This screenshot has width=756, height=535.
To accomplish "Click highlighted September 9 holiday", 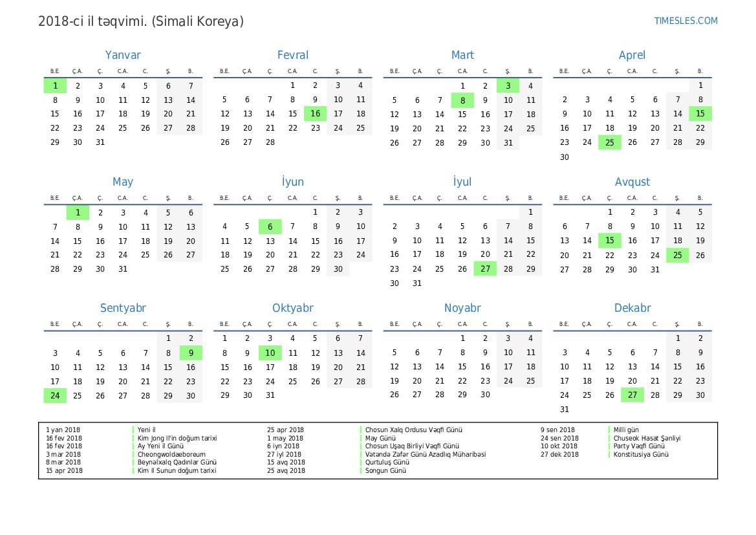I will [x=191, y=353].
